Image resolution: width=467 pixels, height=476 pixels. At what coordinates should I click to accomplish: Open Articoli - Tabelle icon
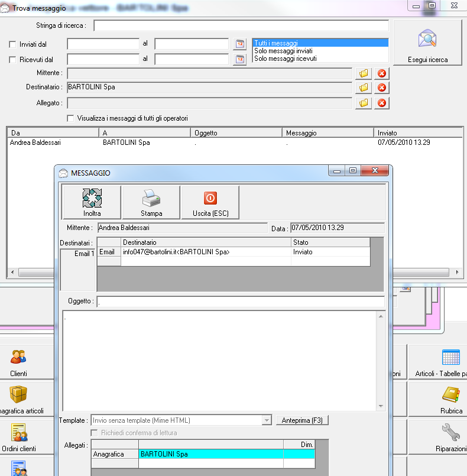[x=451, y=357]
